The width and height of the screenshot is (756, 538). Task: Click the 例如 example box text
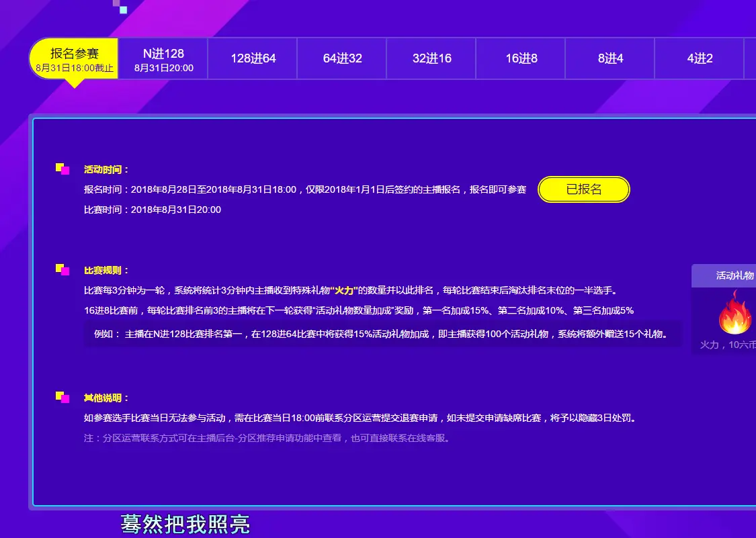click(x=381, y=334)
